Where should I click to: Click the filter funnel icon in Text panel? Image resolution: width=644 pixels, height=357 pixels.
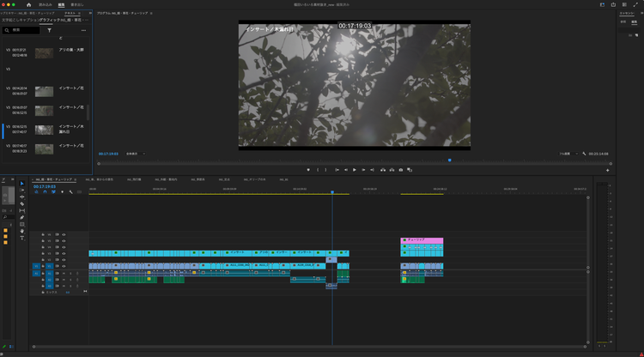click(49, 30)
